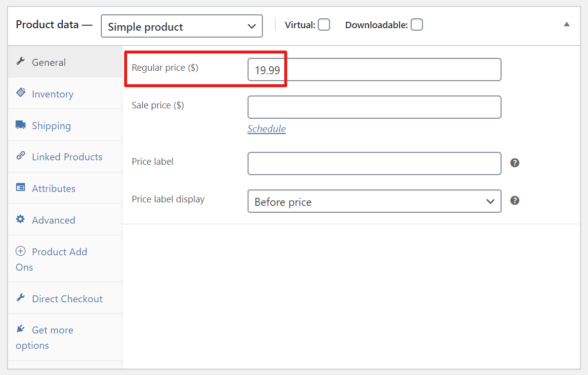
Task: Click the Direct Checkout wrench icon
Action: [21, 298]
